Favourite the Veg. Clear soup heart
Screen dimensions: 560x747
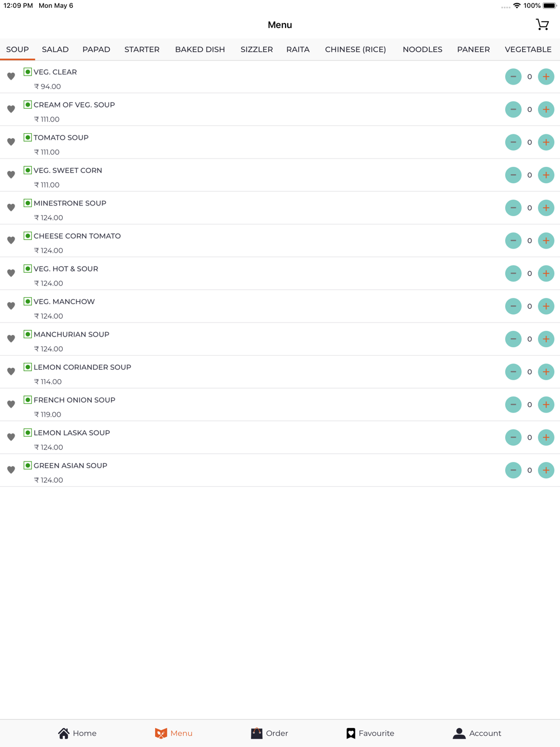click(x=11, y=76)
